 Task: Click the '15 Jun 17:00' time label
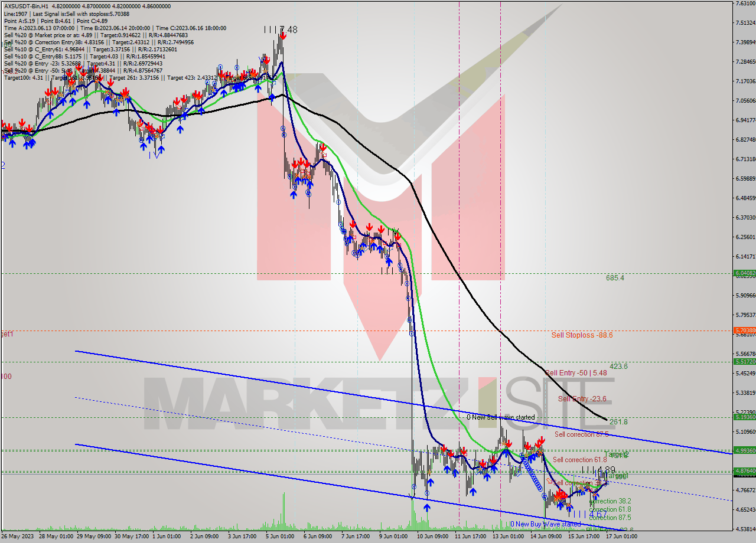[x=583, y=536]
